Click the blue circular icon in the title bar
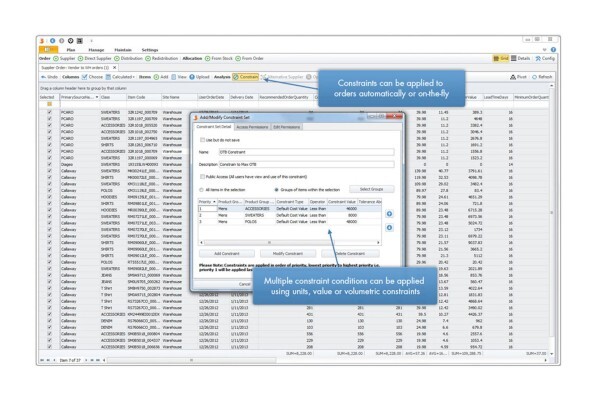The image size is (600, 400). tap(52, 41)
